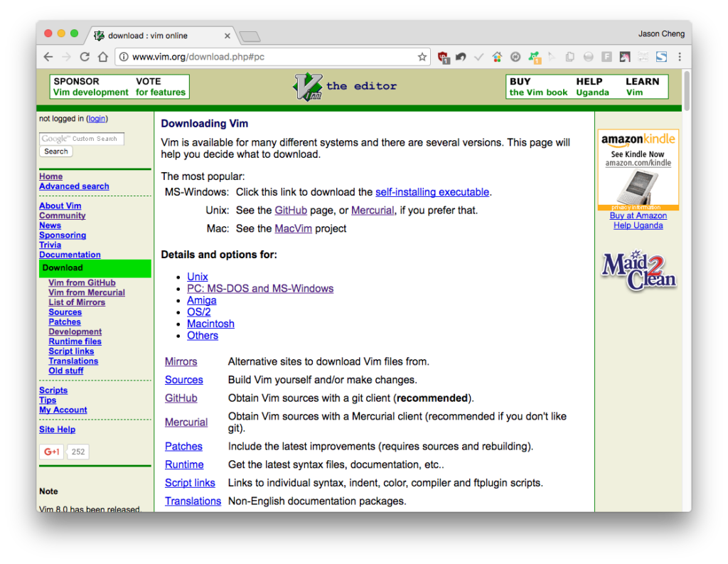The height and width of the screenshot is (564, 728).
Task: Go to My Account
Action: tap(63, 410)
